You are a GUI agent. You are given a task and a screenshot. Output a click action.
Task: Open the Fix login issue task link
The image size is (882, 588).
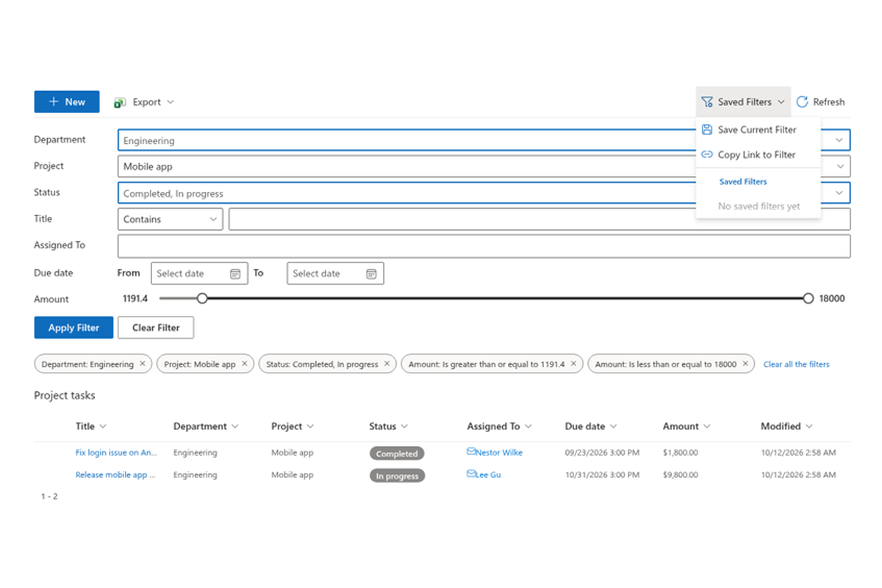117,453
